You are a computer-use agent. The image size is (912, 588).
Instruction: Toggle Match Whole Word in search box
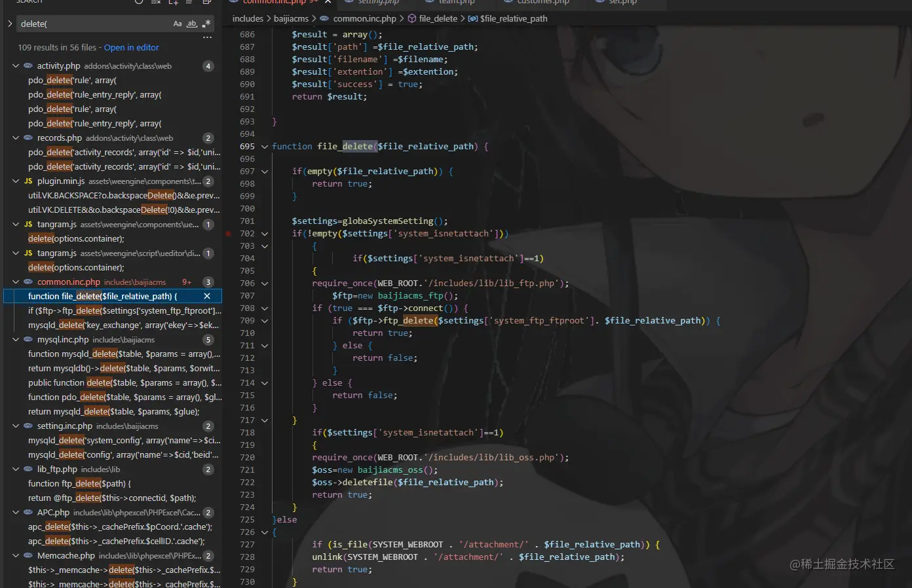pos(192,24)
